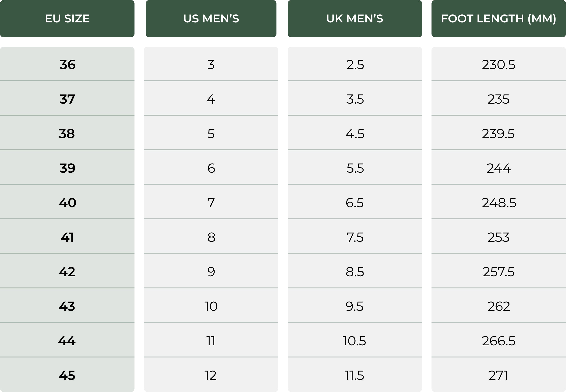Viewport: 566px width, 392px height.
Task: Select EU size 38 row label
Action: (x=67, y=133)
